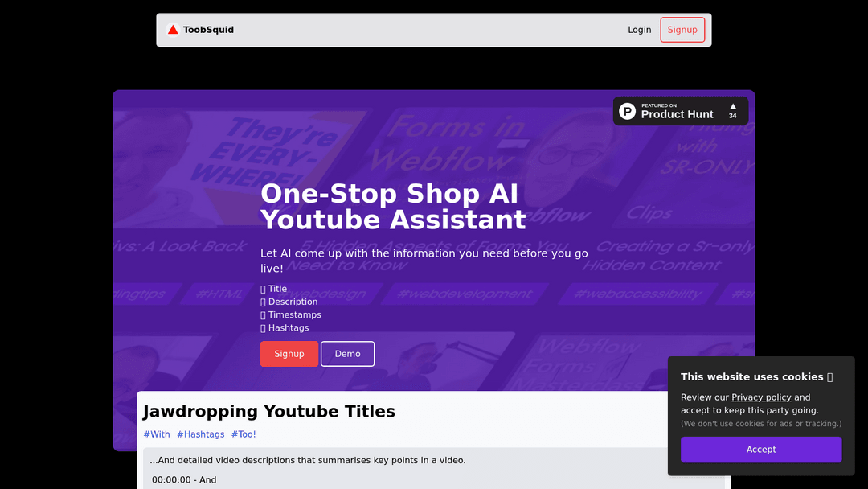Click the Timestamps list item
The width and height of the screenshot is (868, 489).
point(291,314)
